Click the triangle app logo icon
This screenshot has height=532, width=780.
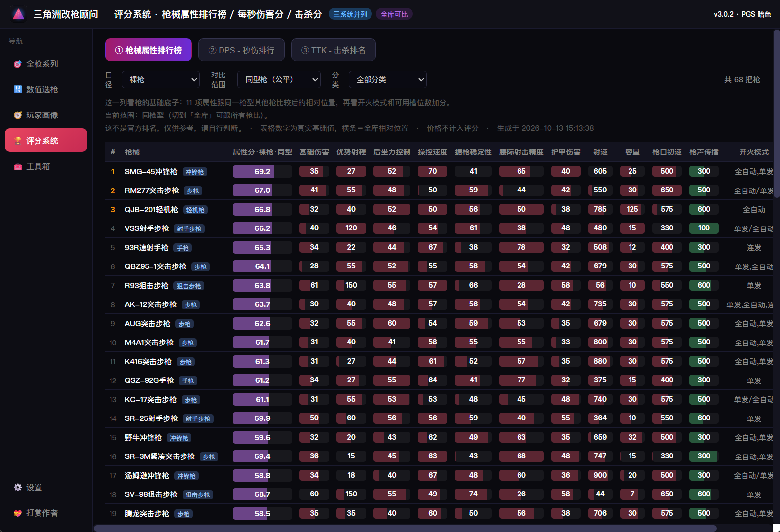(x=19, y=14)
